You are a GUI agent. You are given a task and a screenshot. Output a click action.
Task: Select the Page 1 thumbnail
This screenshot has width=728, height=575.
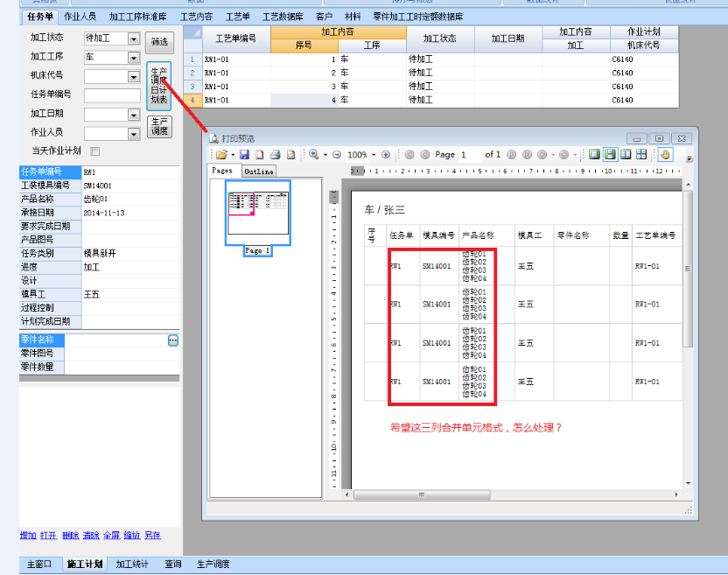257,214
